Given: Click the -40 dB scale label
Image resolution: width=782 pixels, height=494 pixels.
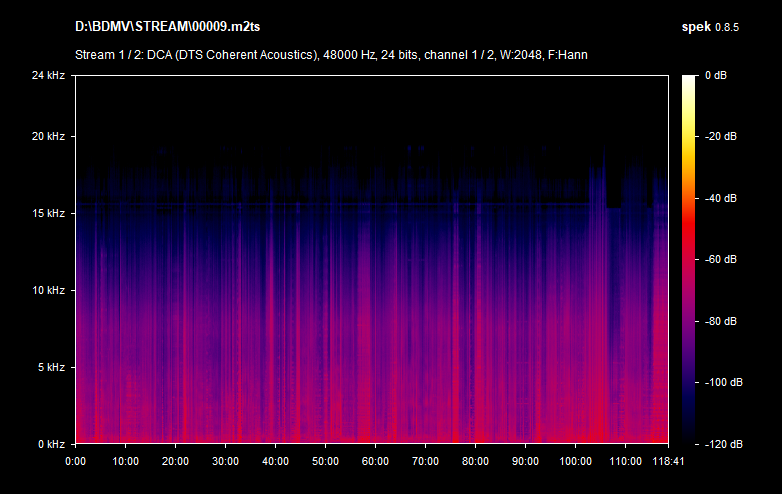Looking at the screenshot, I should click(722, 198).
